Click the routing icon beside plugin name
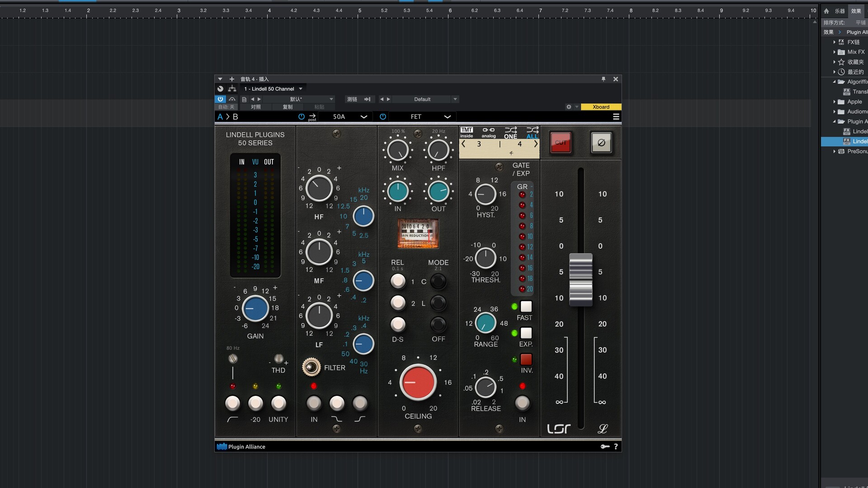The image size is (868, 488). 232,89
